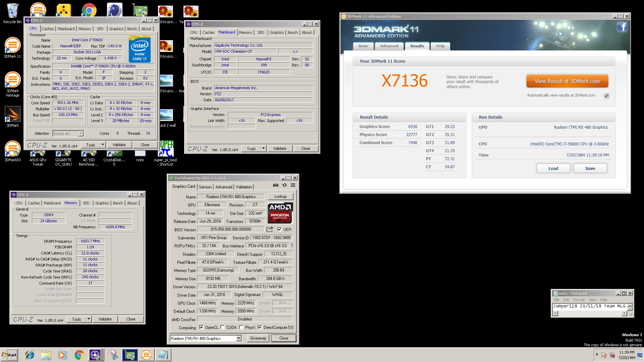
Task: Open the Help tab in 3DMark 11
Action: tap(440, 46)
